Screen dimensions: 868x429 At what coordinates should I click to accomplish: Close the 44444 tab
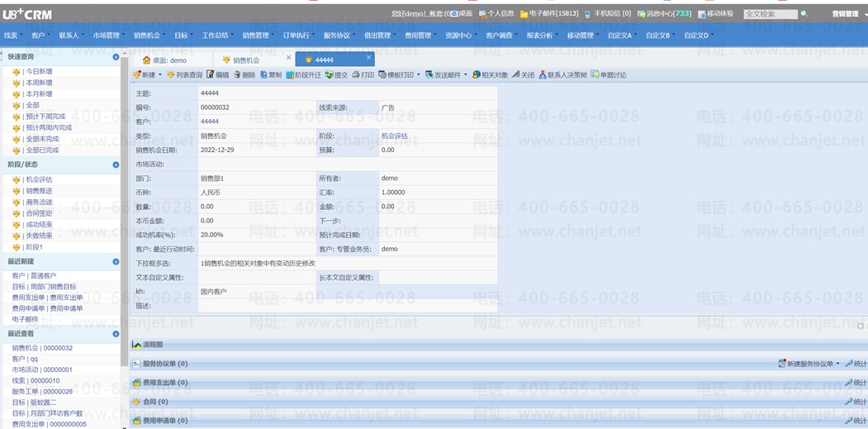pyautogui.click(x=368, y=57)
